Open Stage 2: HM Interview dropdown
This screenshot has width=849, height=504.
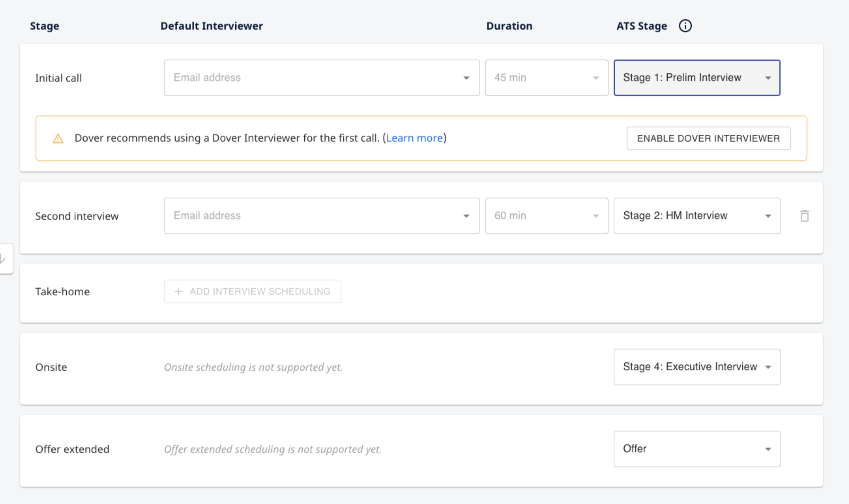(x=697, y=216)
